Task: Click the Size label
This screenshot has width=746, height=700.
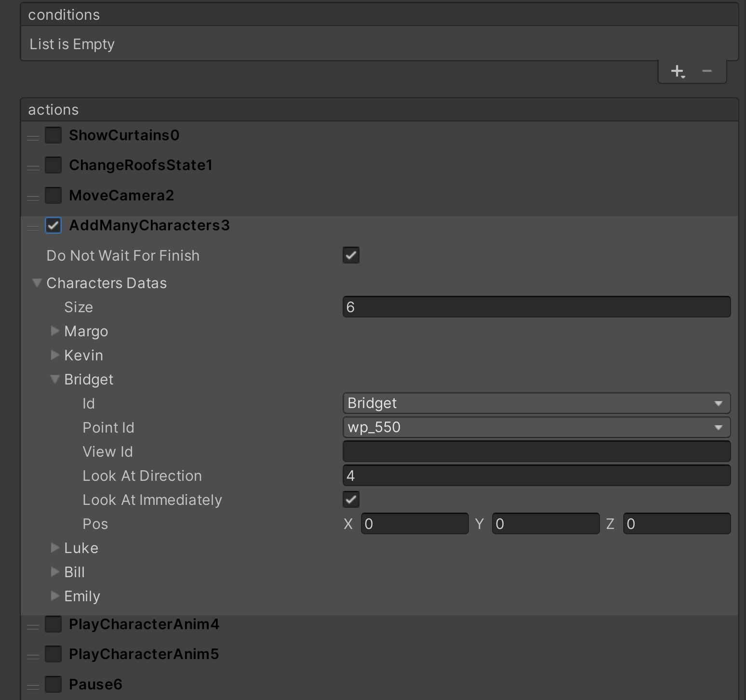Action: (x=79, y=307)
